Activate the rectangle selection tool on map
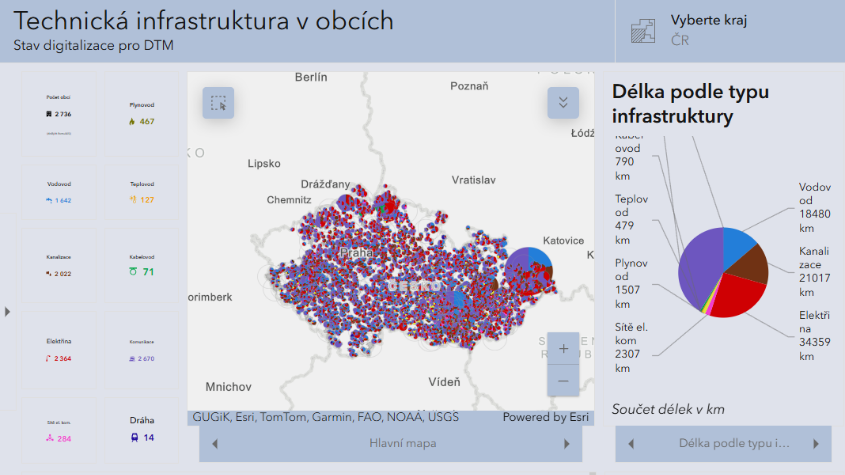This screenshot has height=475, width=845. (x=218, y=103)
